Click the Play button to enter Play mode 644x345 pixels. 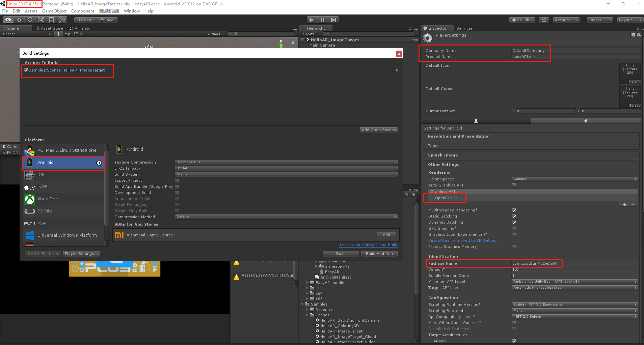pyautogui.click(x=312, y=20)
